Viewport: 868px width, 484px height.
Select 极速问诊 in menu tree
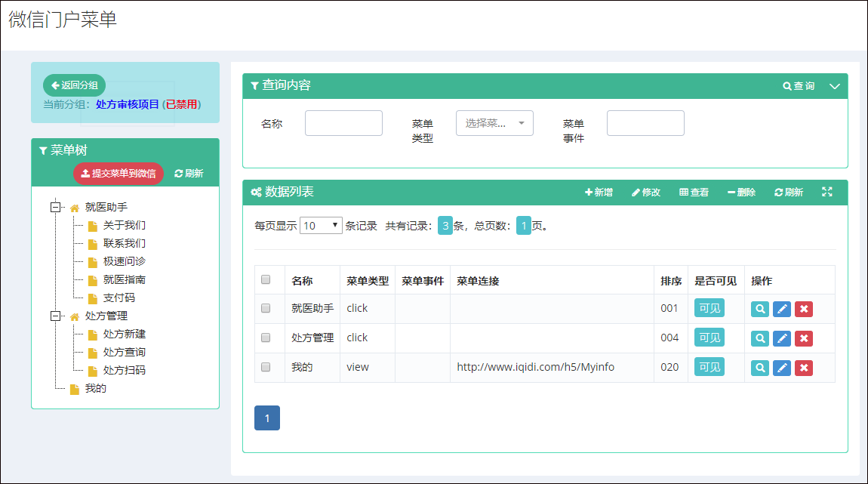pos(124,261)
